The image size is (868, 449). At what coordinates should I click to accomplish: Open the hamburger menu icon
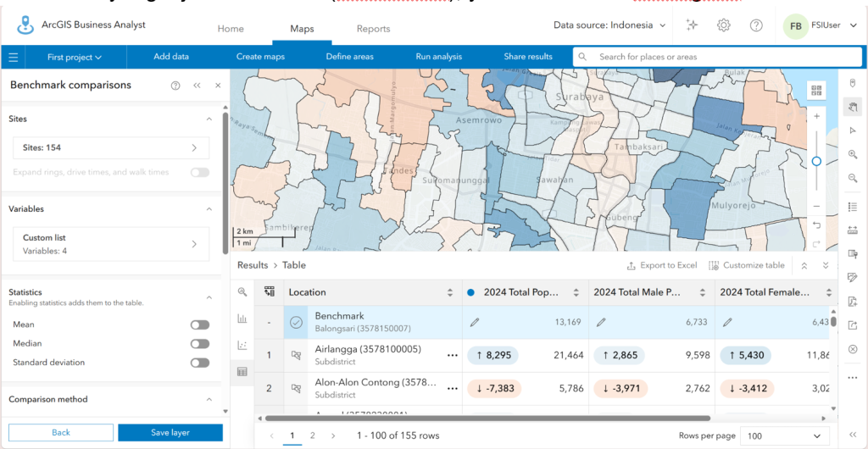click(14, 57)
